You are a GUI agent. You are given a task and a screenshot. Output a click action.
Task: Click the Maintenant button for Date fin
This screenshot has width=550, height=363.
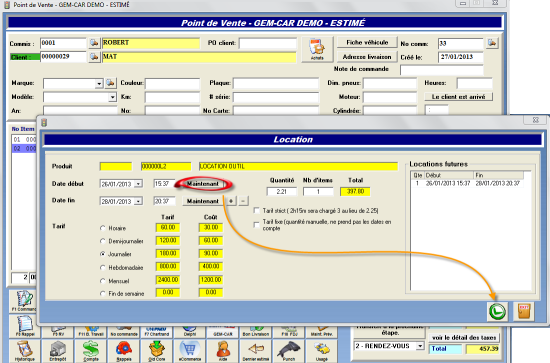tap(202, 201)
